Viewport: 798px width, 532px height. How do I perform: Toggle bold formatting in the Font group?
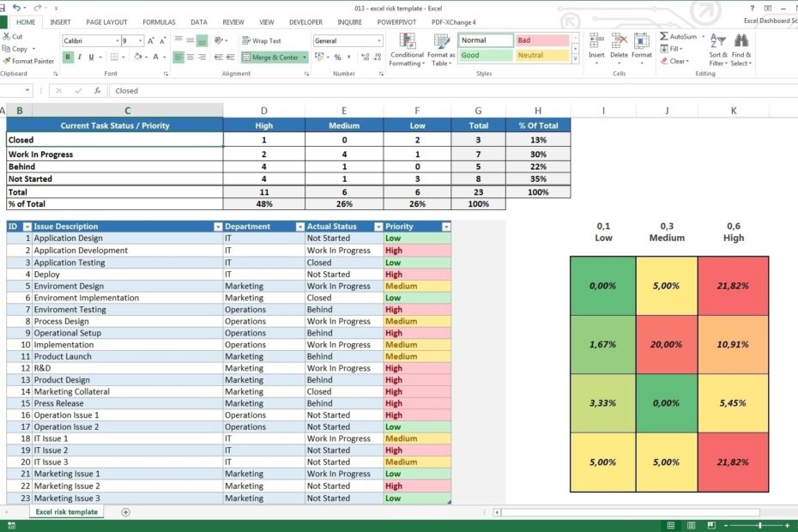(69, 57)
